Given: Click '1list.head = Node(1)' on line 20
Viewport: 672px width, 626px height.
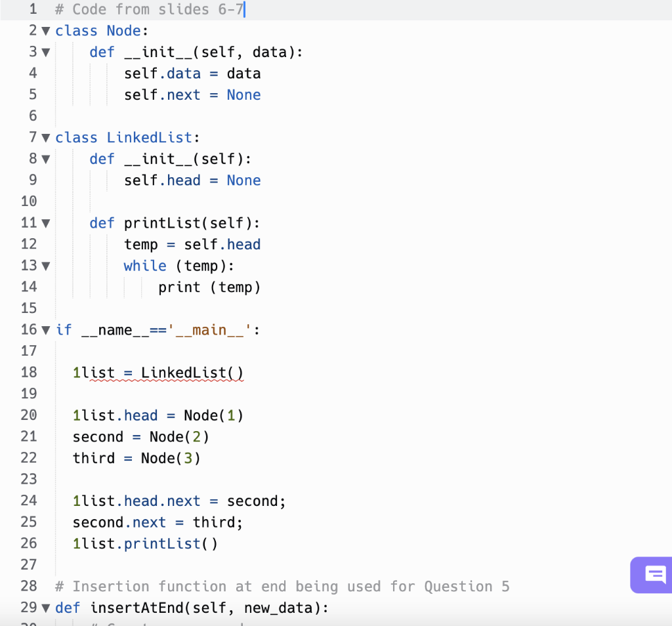Looking at the screenshot, I should [158, 415].
